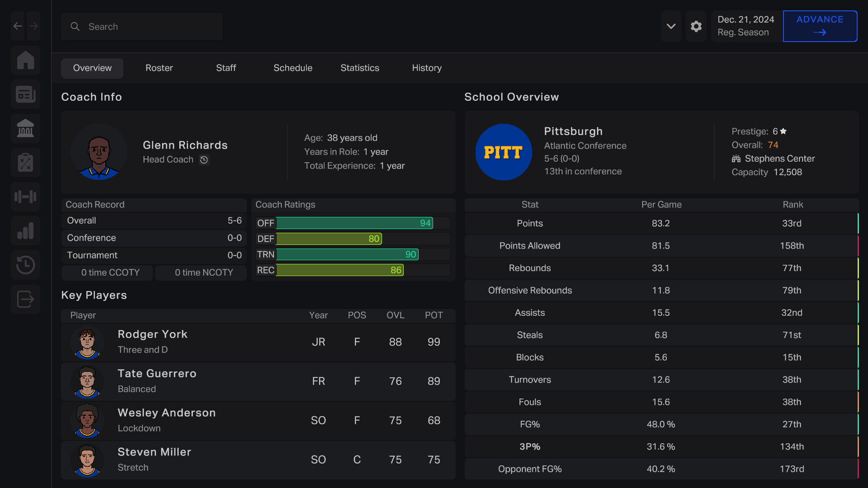The image size is (868, 488).
Task: Open the Schedule tab
Action: pos(293,68)
